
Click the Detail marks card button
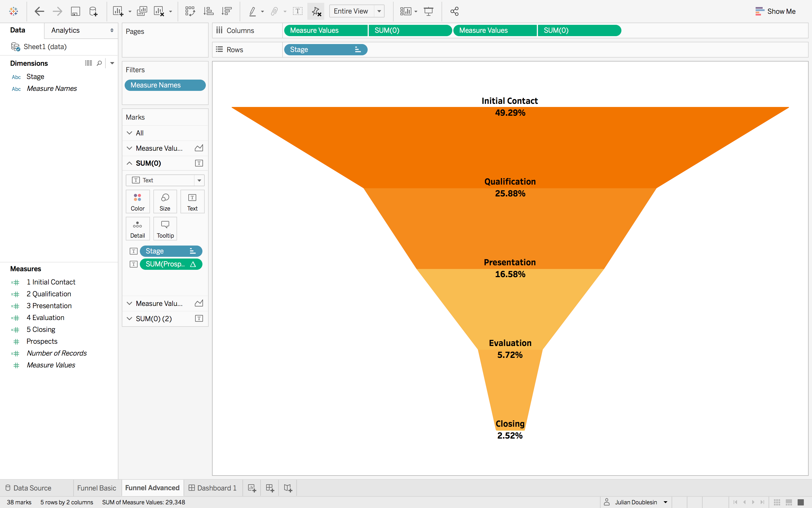pyautogui.click(x=138, y=229)
